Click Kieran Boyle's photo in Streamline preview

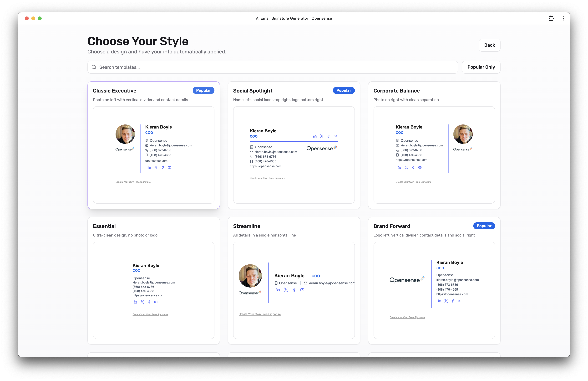click(250, 276)
